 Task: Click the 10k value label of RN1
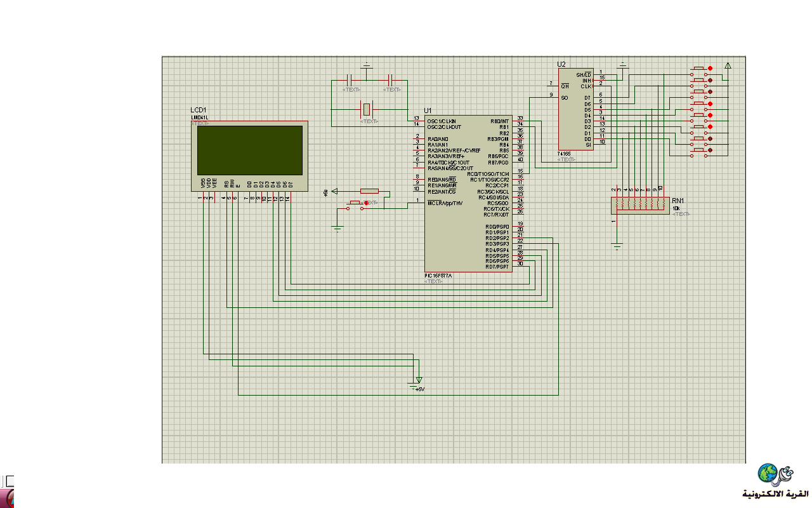676,208
